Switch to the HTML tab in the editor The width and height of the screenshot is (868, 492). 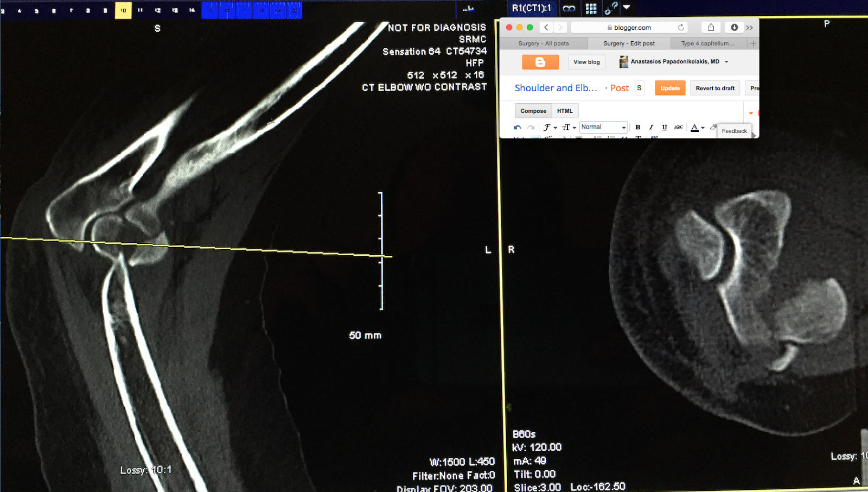[x=565, y=111]
